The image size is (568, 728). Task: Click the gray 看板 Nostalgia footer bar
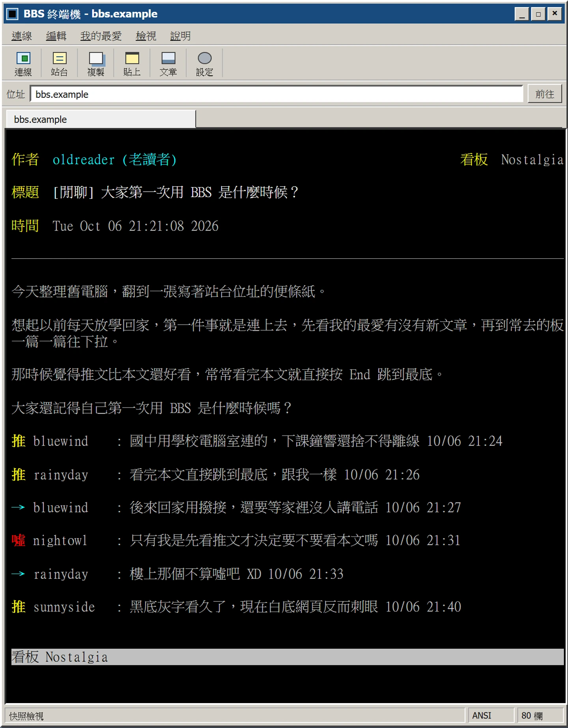[288, 657]
